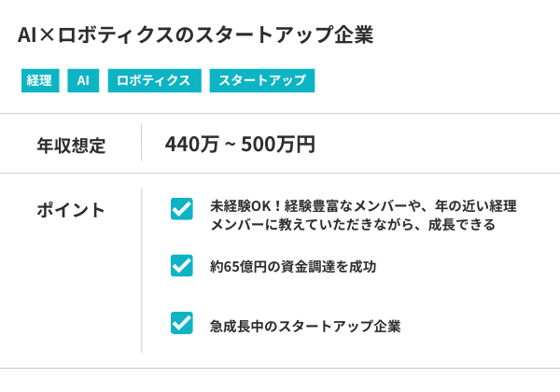Click the スタートアップ tag badge
Image resolution: width=560 pixels, height=392 pixels.
pos(262,81)
